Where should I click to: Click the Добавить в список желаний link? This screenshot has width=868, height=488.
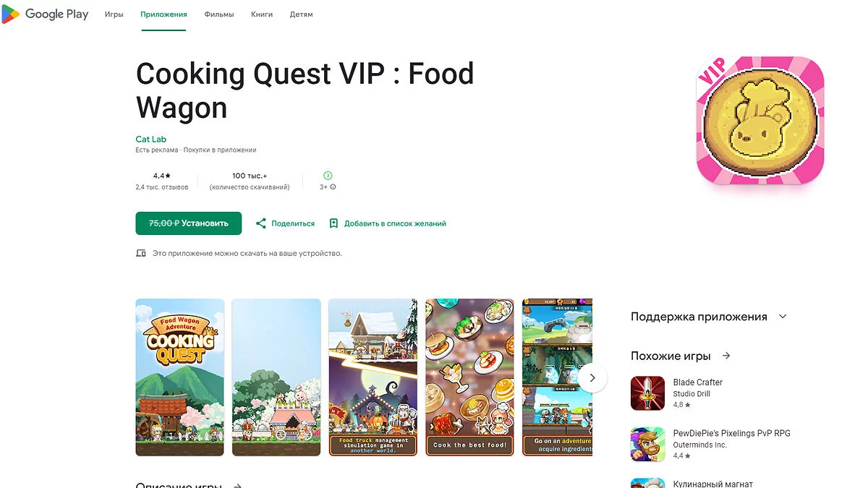point(395,223)
